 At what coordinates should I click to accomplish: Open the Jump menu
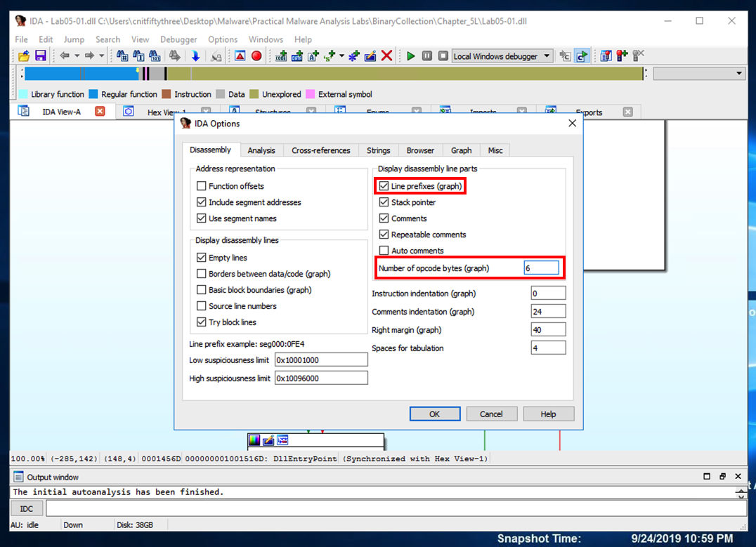(x=74, y=39)
